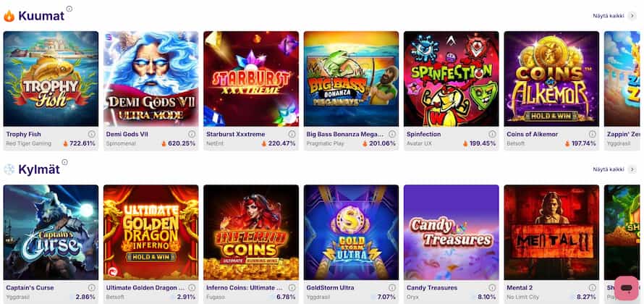644x304 pixels.
Task: Click Candy Treasures info icon
Action: pos(492,287)
